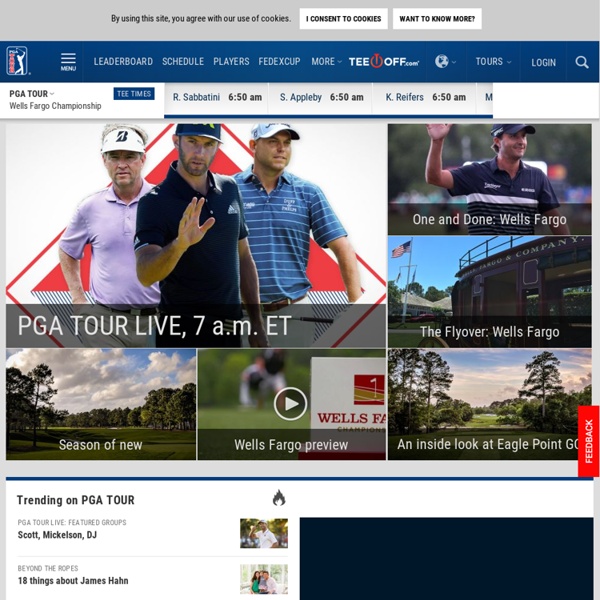
Task: Open the site search magnifier
Action: (x=582, y=62)
